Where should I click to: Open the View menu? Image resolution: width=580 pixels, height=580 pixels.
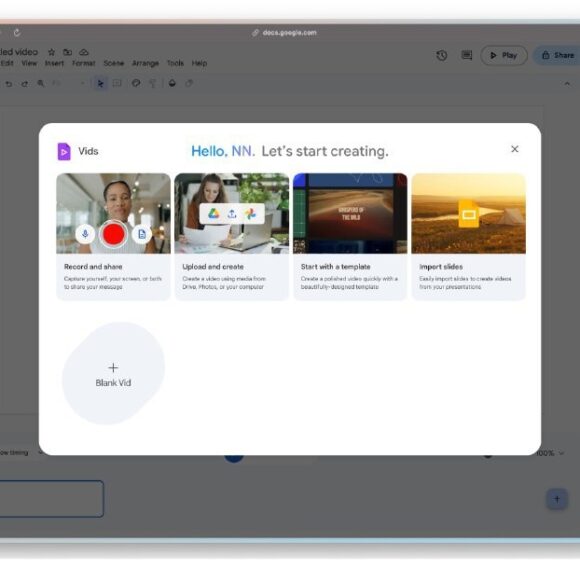29,63
